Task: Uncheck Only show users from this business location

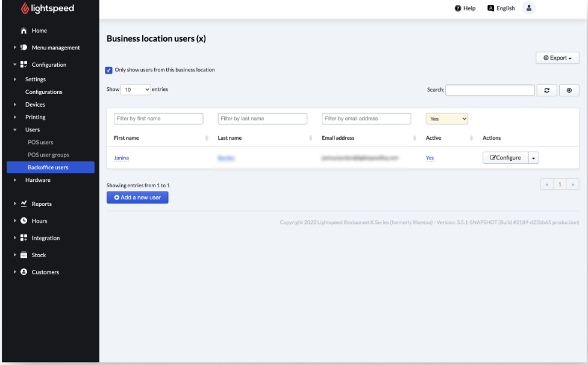Action: [108, 70]
